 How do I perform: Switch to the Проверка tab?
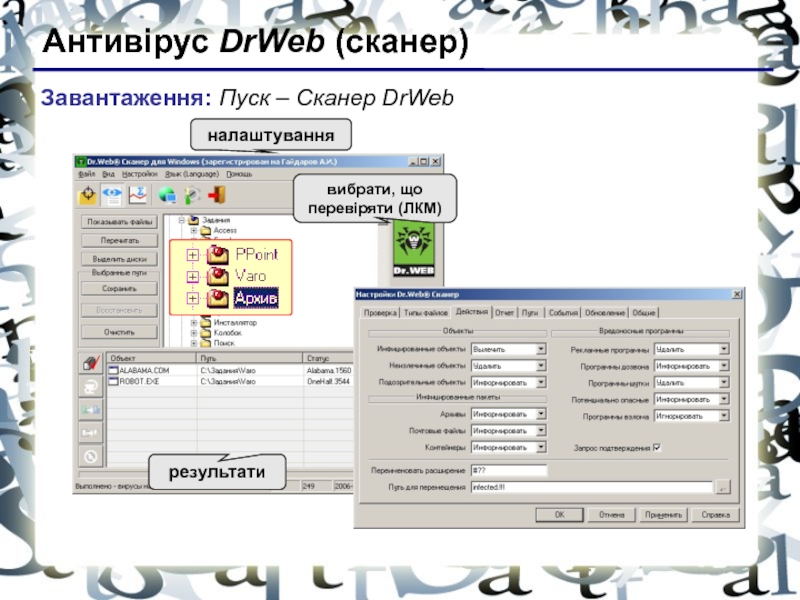(x=380, y=313)
